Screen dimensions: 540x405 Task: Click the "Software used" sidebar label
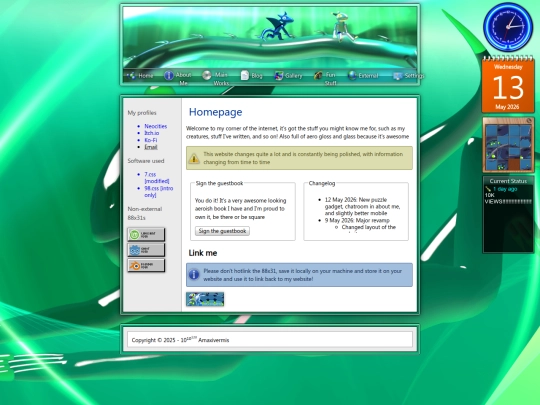tap(146, 161)
